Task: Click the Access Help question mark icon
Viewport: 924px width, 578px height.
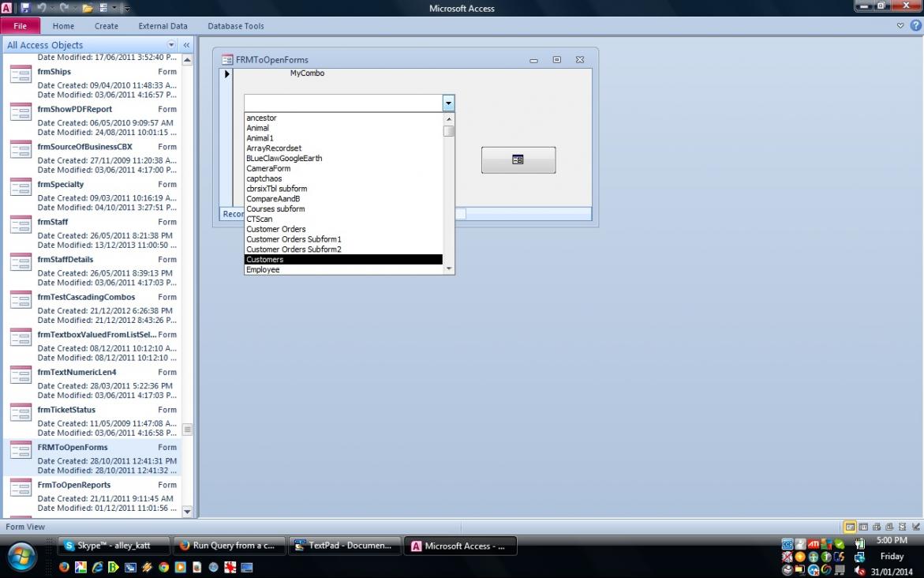Action: point(916,25)
